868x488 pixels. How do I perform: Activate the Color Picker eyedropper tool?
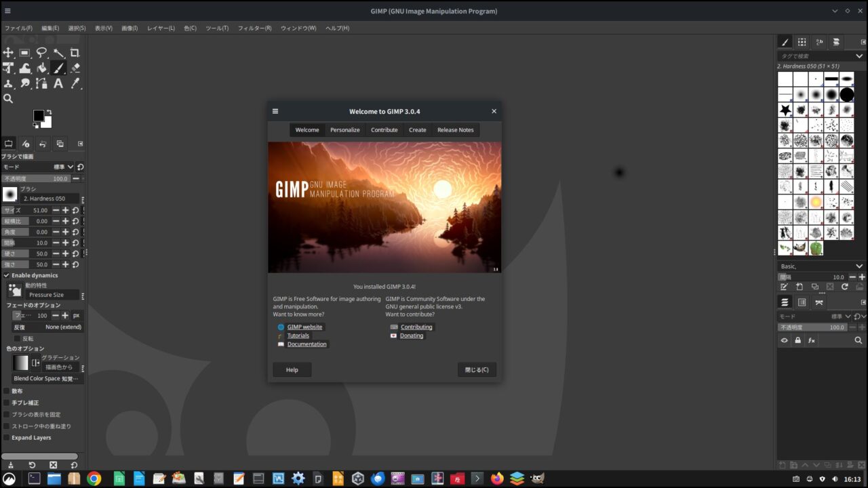pyautogui.click(x=75, y=83)
